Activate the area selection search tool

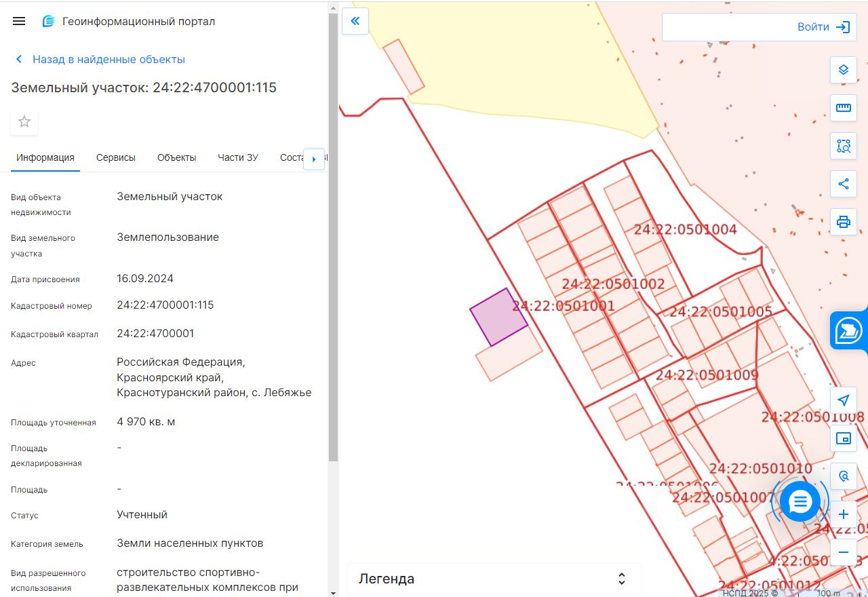(x=844, y=146)
